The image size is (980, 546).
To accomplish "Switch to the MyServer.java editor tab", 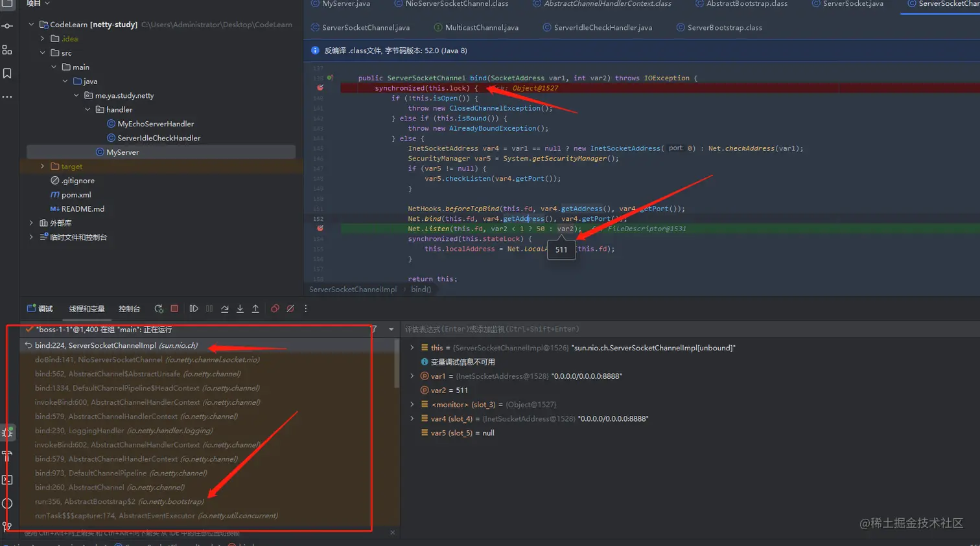I will [x=341, y=4].
